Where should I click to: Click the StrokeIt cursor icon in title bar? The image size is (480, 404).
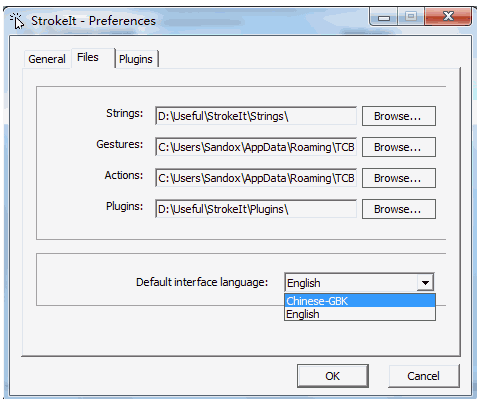pyautogui.click(x=17, y=21)
